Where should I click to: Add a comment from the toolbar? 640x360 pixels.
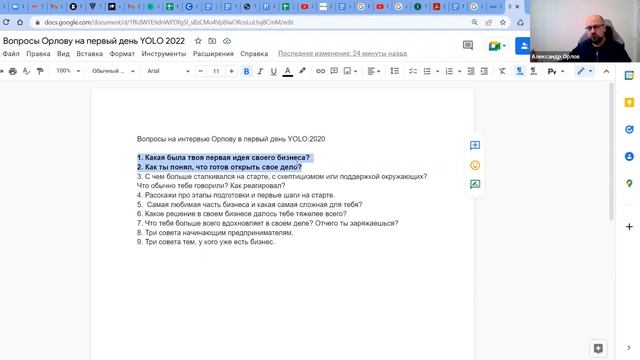[334, 71]
